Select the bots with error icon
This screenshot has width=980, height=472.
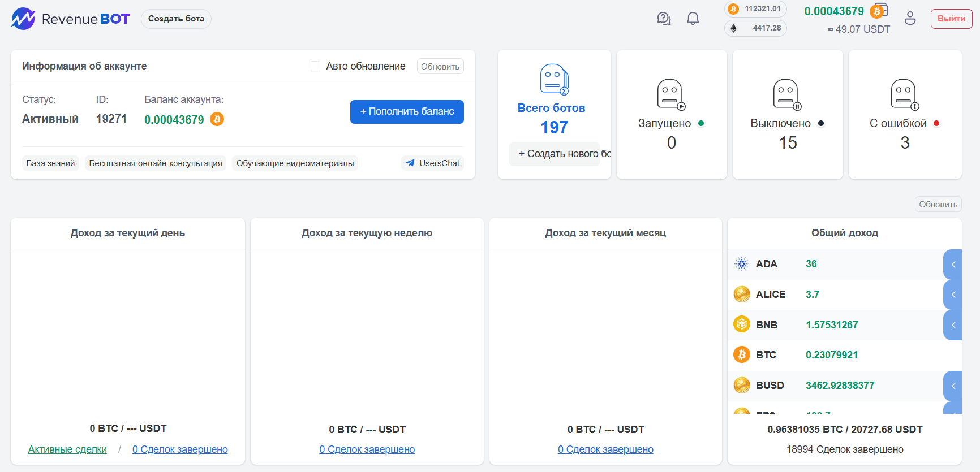coord(904,94)
